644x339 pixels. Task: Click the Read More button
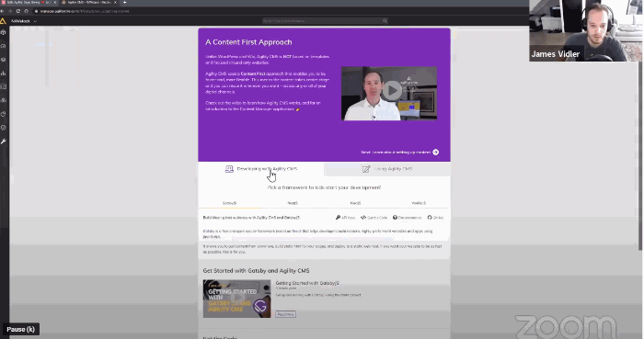coord(285,314)
